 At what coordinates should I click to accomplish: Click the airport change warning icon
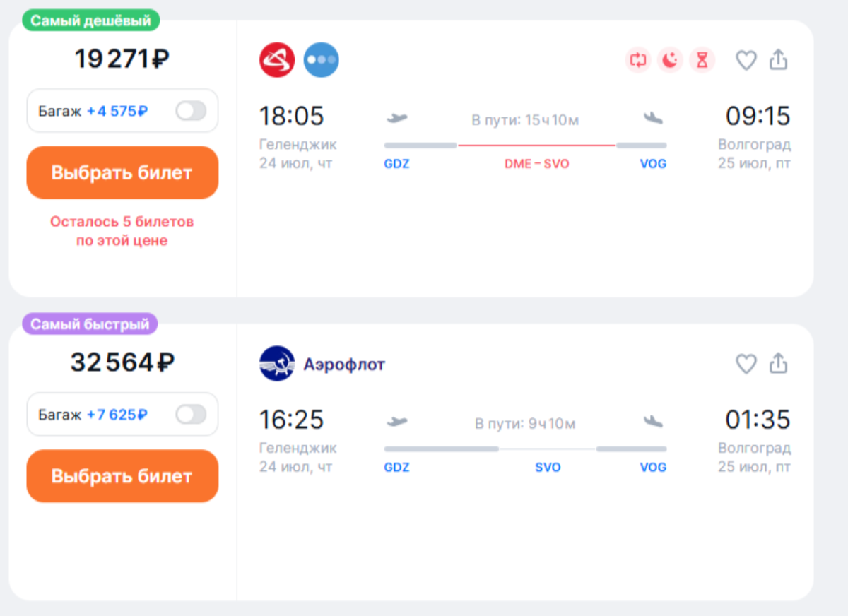637,60
